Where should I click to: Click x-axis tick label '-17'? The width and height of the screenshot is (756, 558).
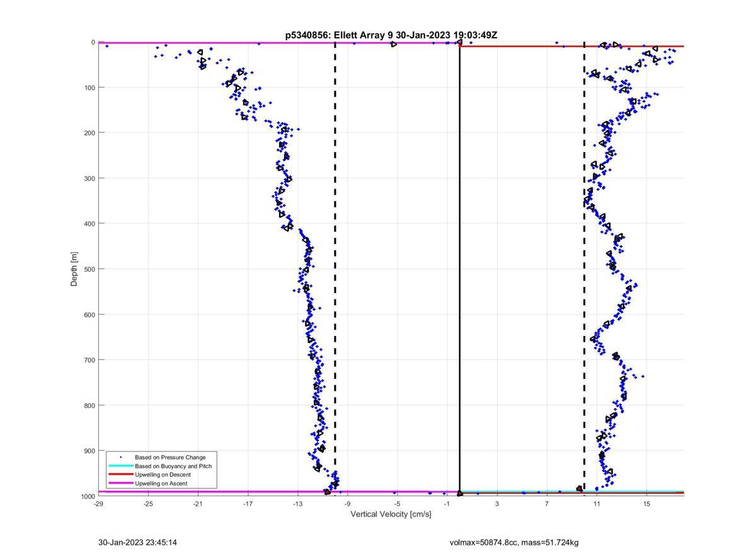[248, 503]
